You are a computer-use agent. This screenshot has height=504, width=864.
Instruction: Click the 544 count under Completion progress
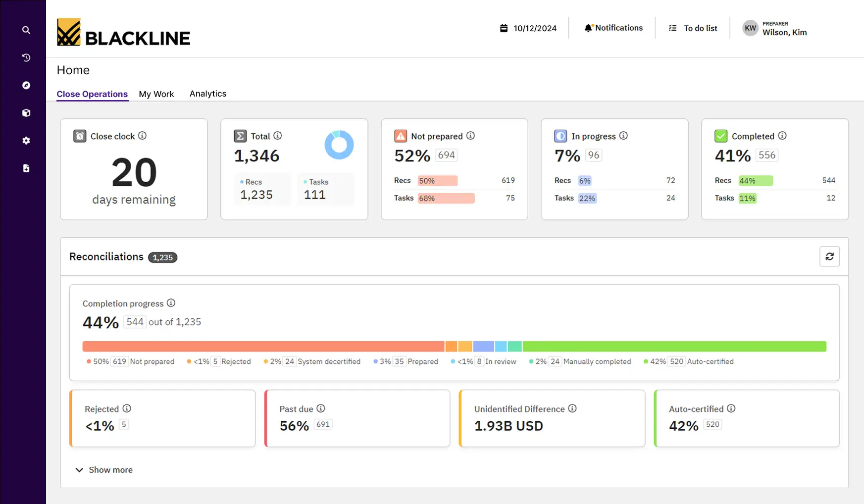[x=135, y=322]
